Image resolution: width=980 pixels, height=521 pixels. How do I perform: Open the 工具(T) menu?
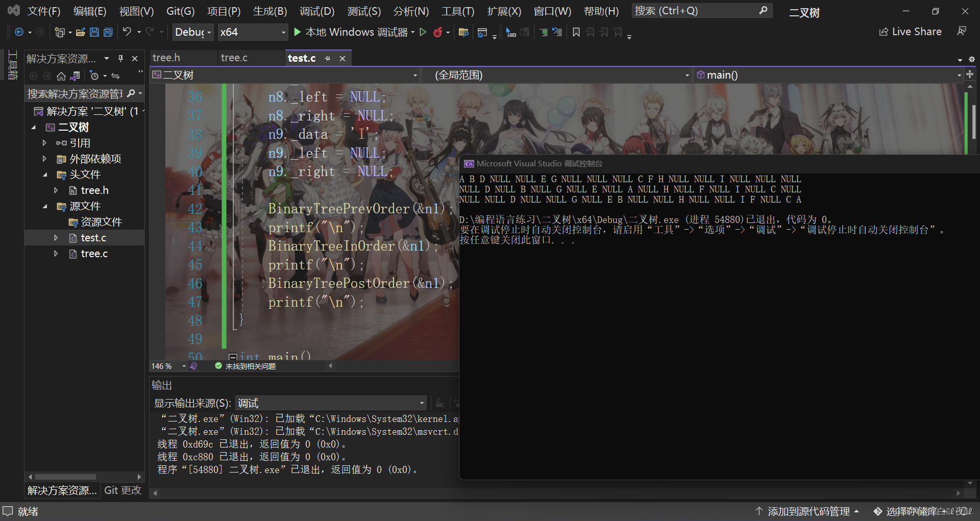[458, 11]
